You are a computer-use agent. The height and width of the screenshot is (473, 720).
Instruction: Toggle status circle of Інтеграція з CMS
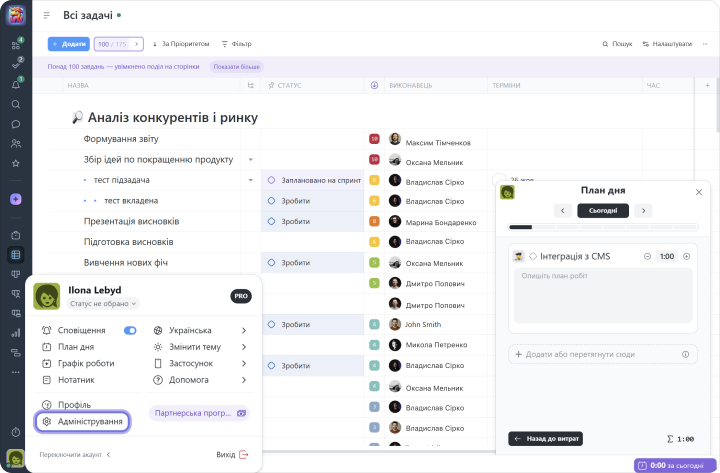(533, 256)
